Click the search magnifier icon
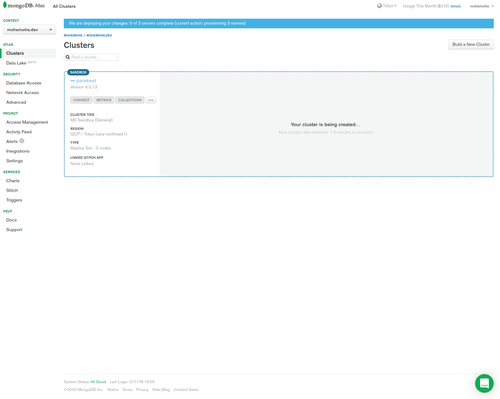Viewport: 500px width, 399px height. pos(68,57)
